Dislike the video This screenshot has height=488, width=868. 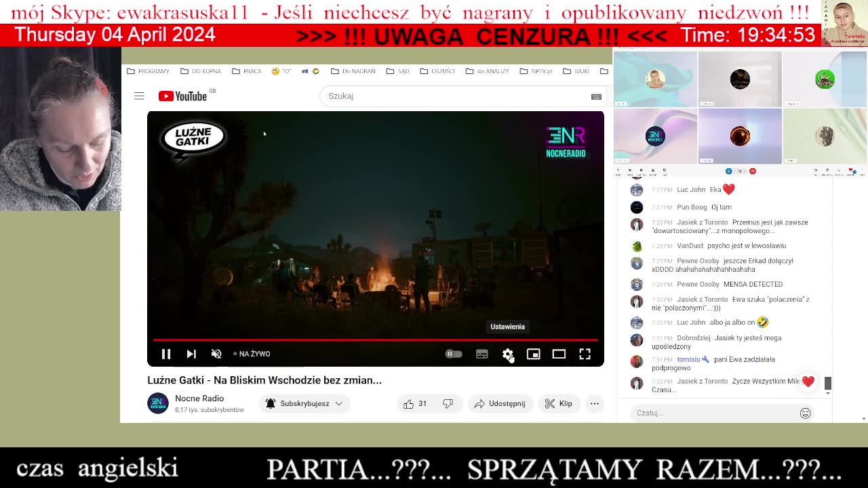pos(448,403)
